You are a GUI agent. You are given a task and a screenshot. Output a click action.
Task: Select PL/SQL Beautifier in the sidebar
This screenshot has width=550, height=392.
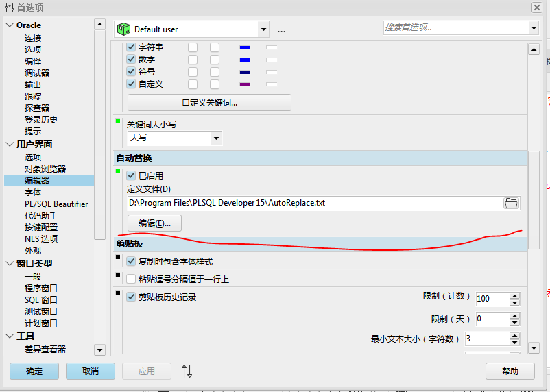(x=56, y=204)
